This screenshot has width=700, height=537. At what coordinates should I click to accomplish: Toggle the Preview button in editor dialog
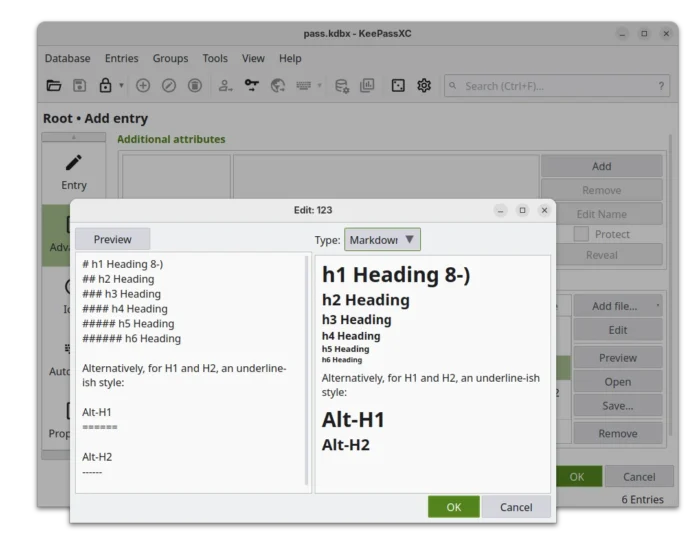tap(112, 240)
